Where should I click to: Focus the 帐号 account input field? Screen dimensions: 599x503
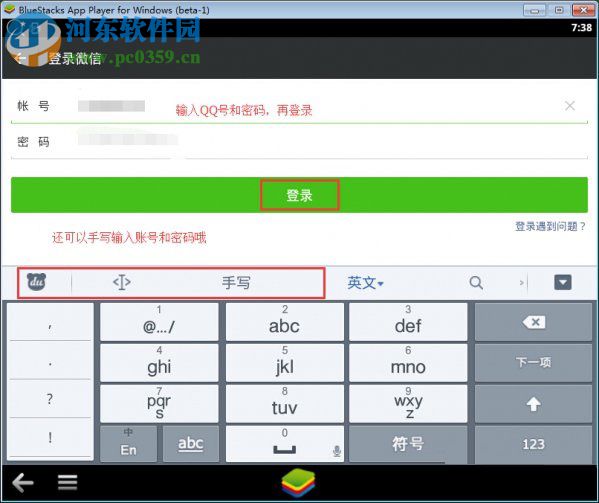coord(300,106)
